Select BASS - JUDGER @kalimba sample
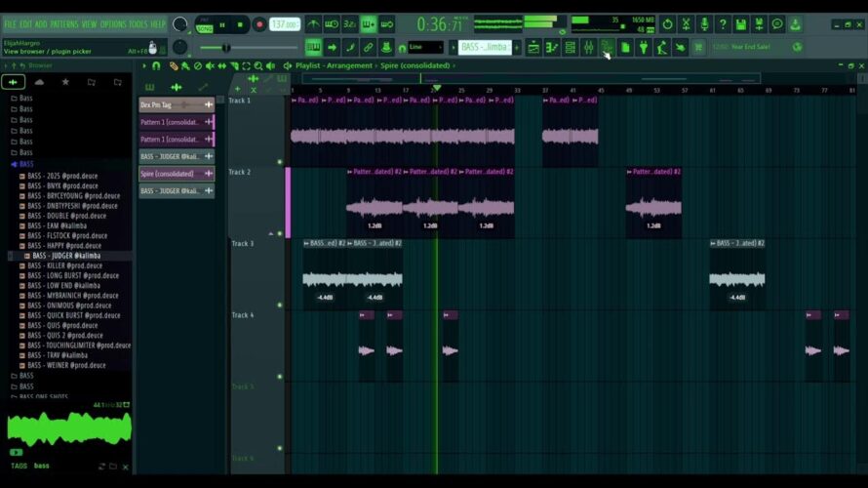868x488 pixels. (x=66, y=256)
